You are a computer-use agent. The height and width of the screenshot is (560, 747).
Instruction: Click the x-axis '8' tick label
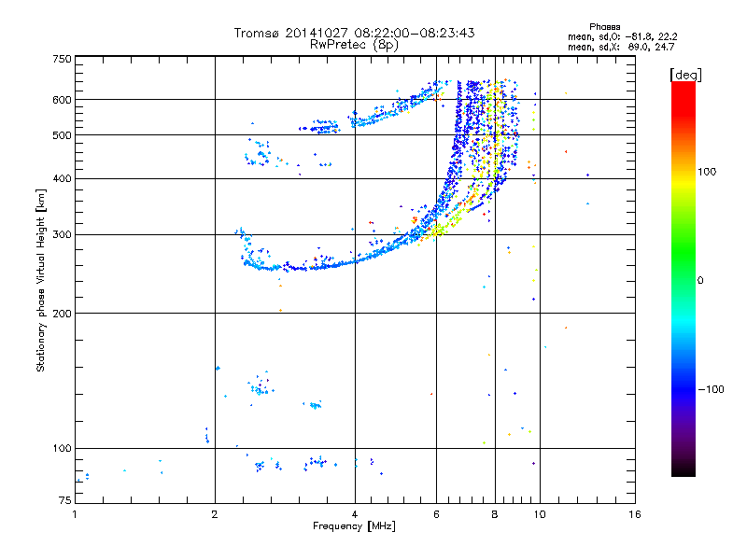495,514
